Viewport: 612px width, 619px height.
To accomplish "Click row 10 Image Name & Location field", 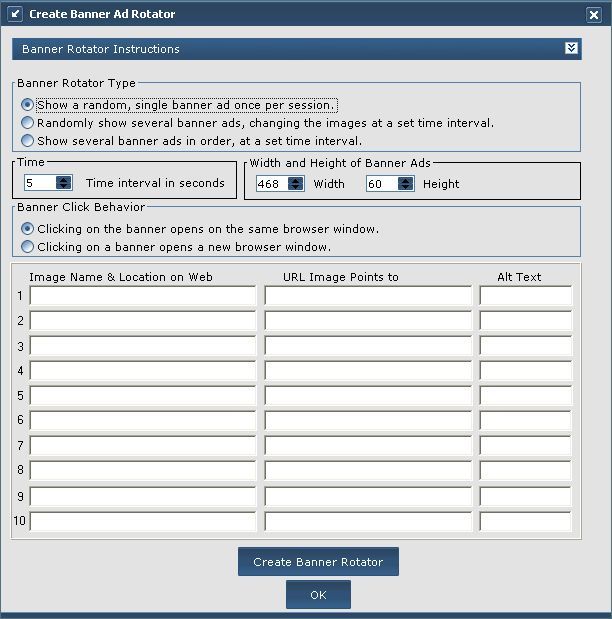I will (143, 521).
